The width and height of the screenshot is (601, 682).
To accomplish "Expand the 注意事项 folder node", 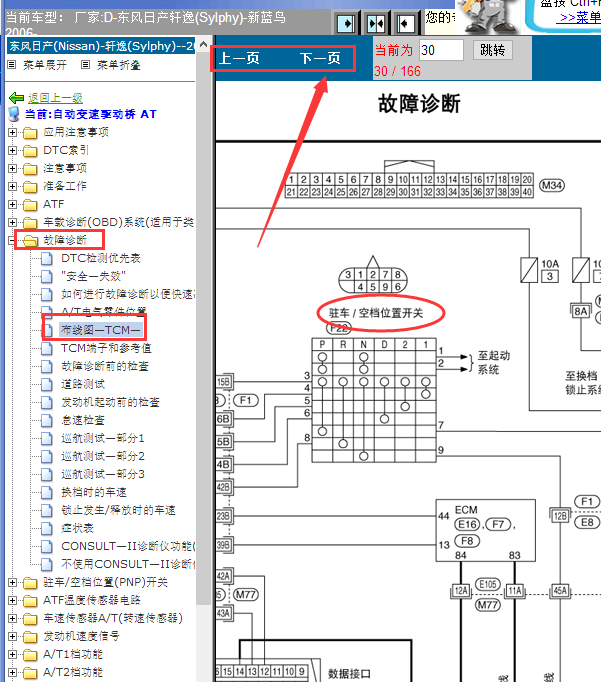I will [13, 168].
